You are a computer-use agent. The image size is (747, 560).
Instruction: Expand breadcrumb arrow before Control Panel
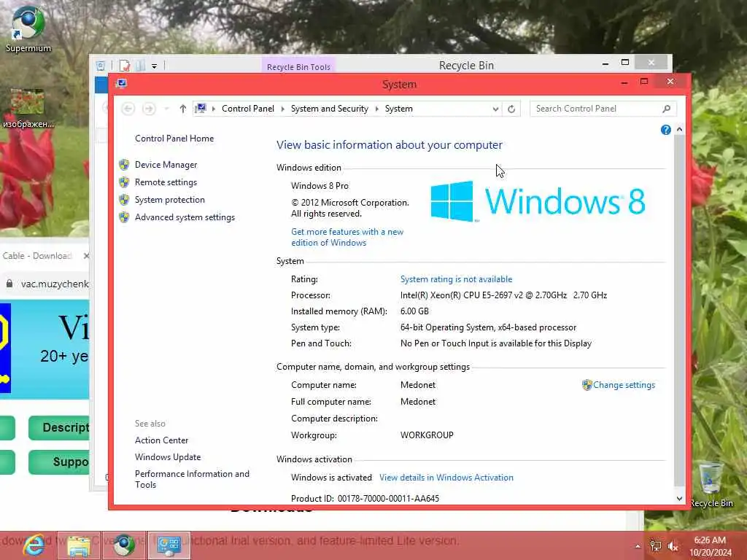coord(214,109)
